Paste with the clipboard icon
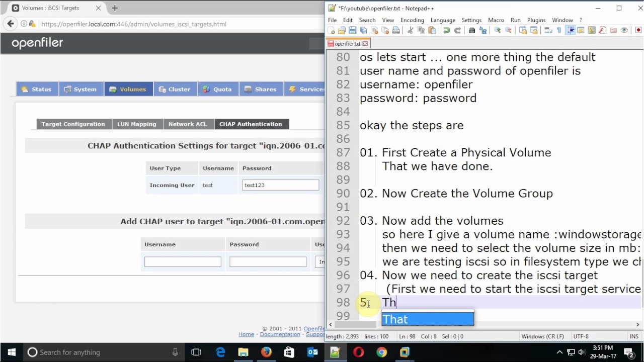644x362 pixels. point(432,30)
